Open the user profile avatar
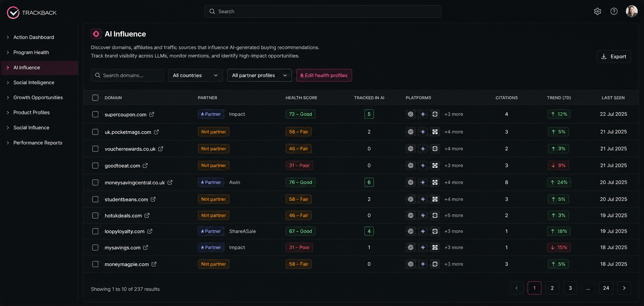This screenshot has height=306, width=644. click(x=632, y=11)
